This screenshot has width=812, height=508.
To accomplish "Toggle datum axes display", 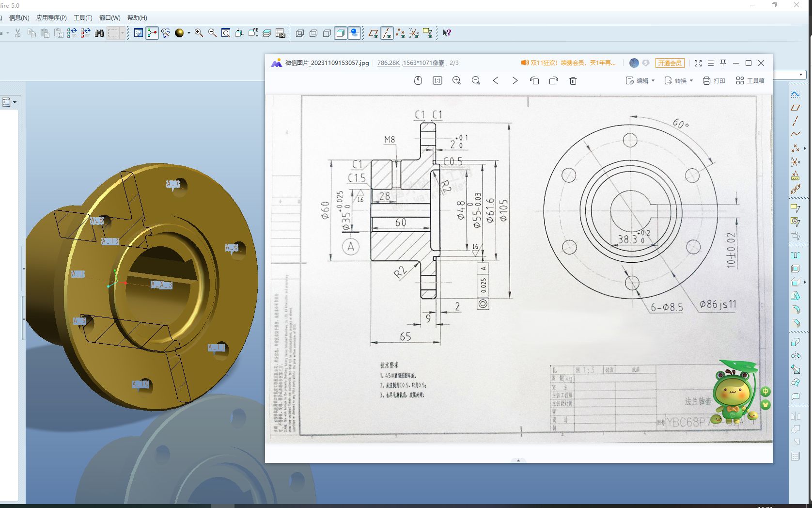I will pyautogui.click(x=387, y=33).
